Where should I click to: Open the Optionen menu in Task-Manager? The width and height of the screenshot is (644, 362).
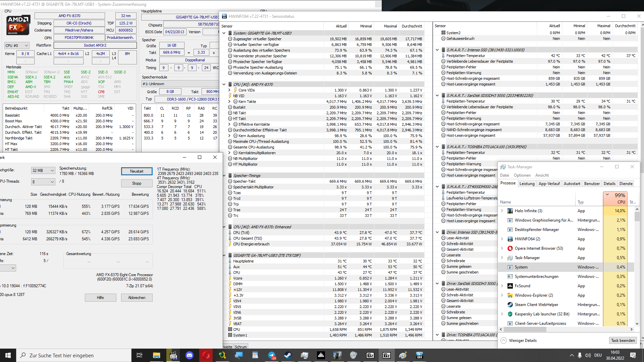pos(522,175)
